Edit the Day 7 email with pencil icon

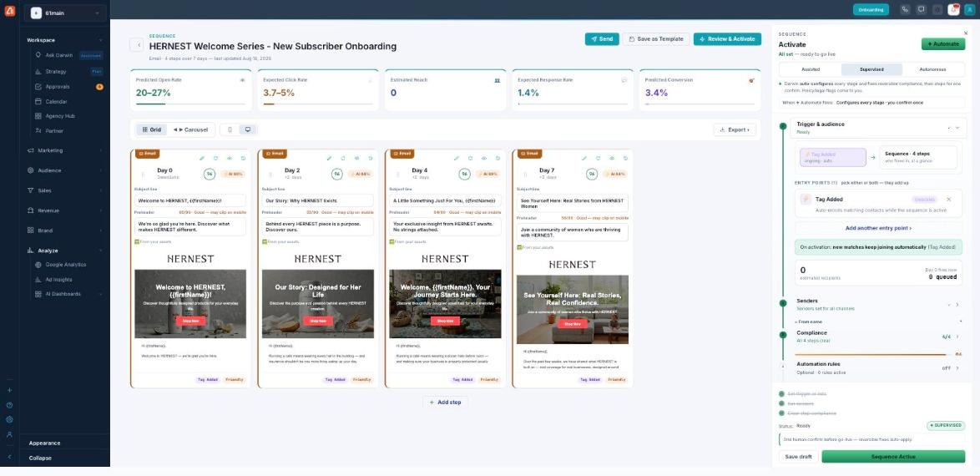click(x=584, y=159)
